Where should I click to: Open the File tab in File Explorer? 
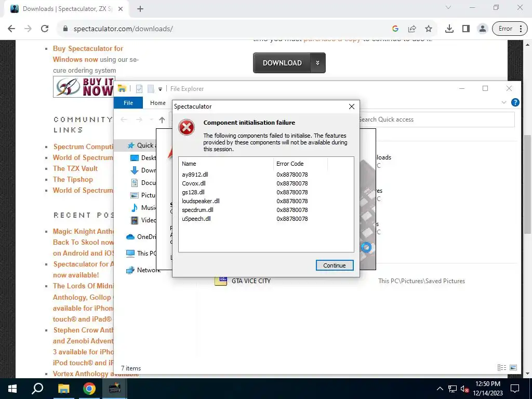[x=128, y=103]
